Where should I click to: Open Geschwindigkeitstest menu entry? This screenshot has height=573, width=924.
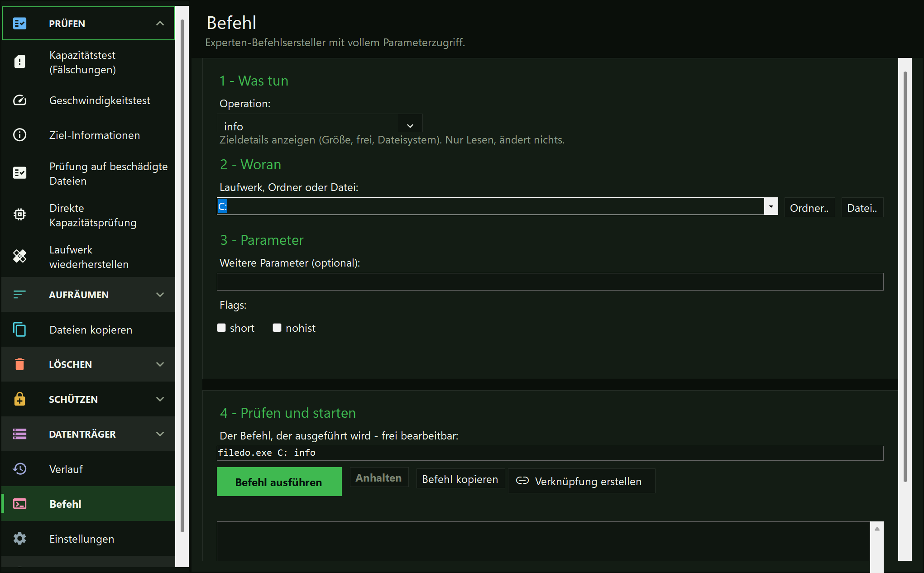(x=88, y=100)
